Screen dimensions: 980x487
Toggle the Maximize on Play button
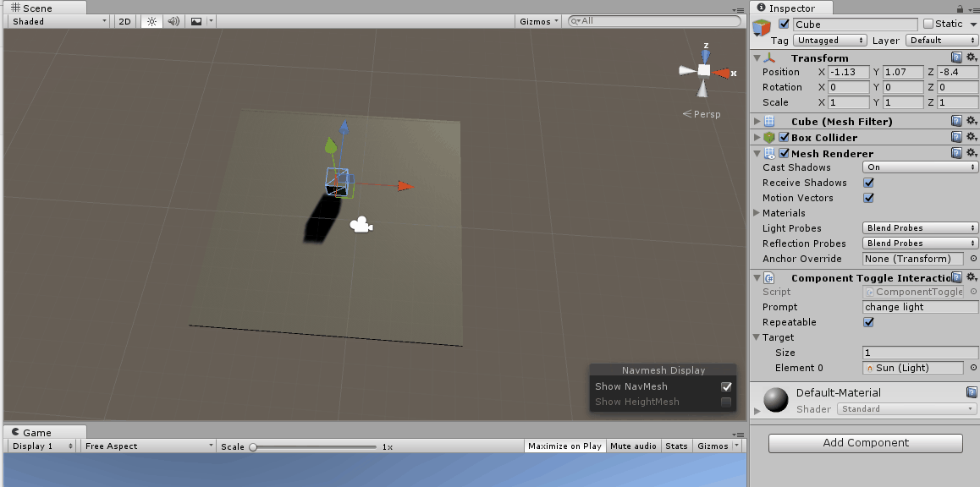pyautogui.click(x=564, y=446)
